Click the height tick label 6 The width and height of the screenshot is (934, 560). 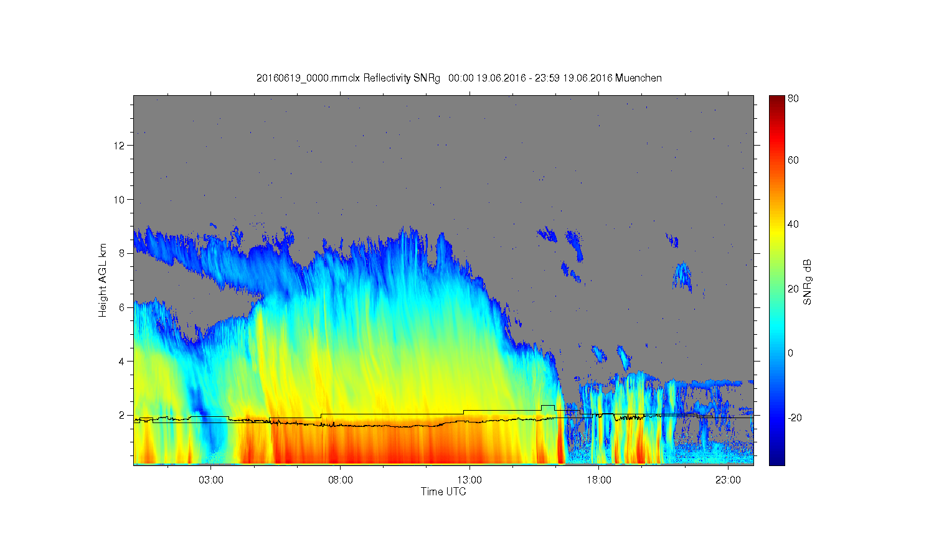pyautogui.click(x=122, y=307)
